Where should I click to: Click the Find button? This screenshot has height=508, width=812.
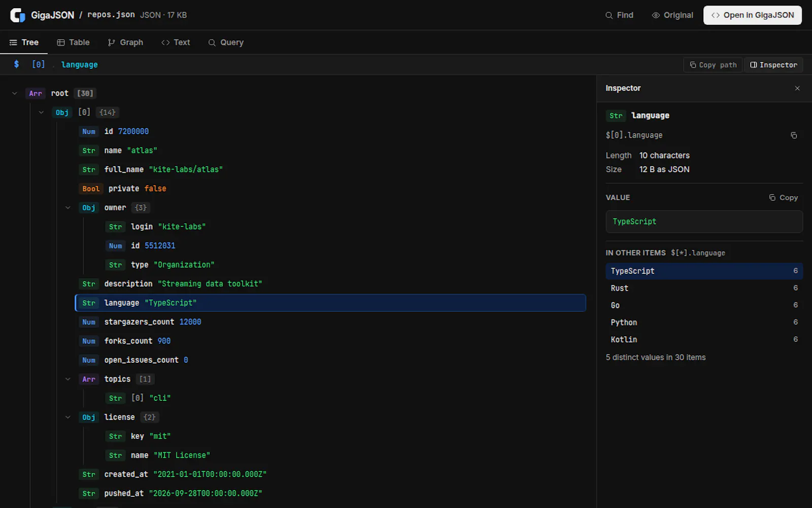[x=619, y=15]
